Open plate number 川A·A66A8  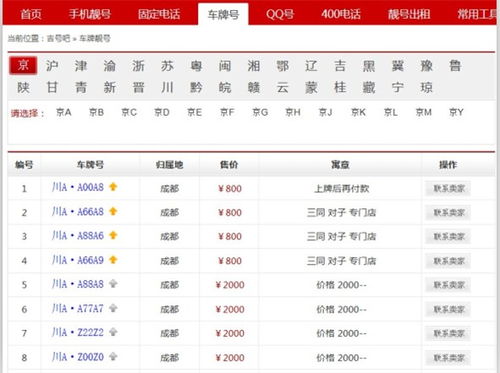78,212
